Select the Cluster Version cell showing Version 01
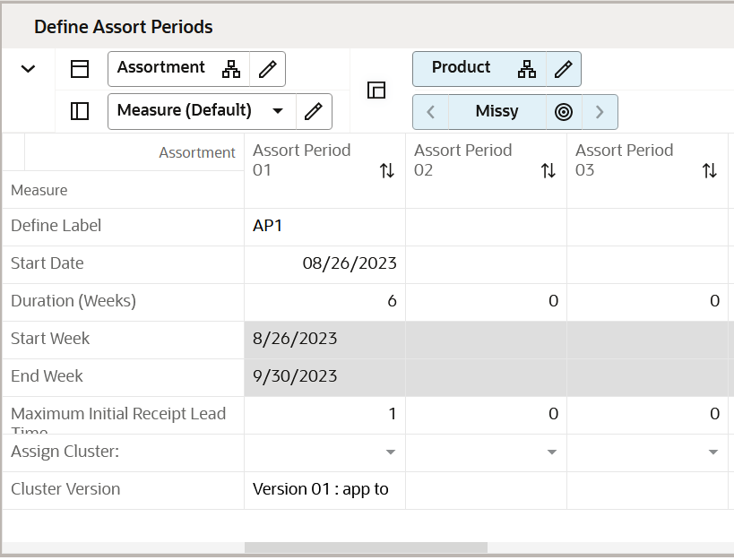Image resolution: width=734 pixels, height=560 pixels. click(324, 489)
